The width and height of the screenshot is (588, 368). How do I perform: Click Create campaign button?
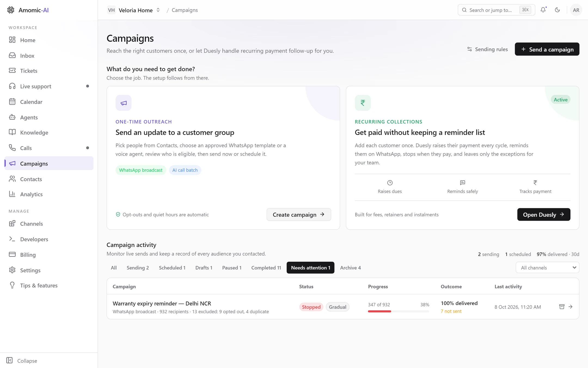(299, 215)
